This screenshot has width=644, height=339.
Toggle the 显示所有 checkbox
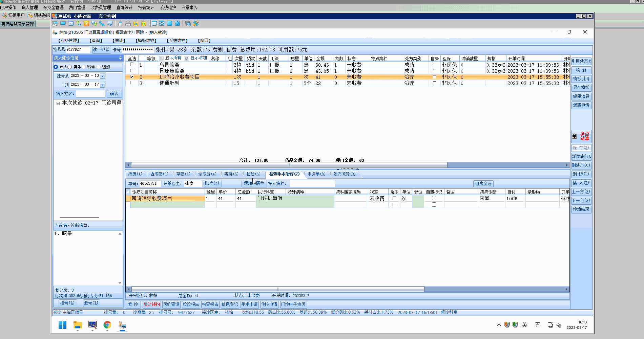click(162, 58)
